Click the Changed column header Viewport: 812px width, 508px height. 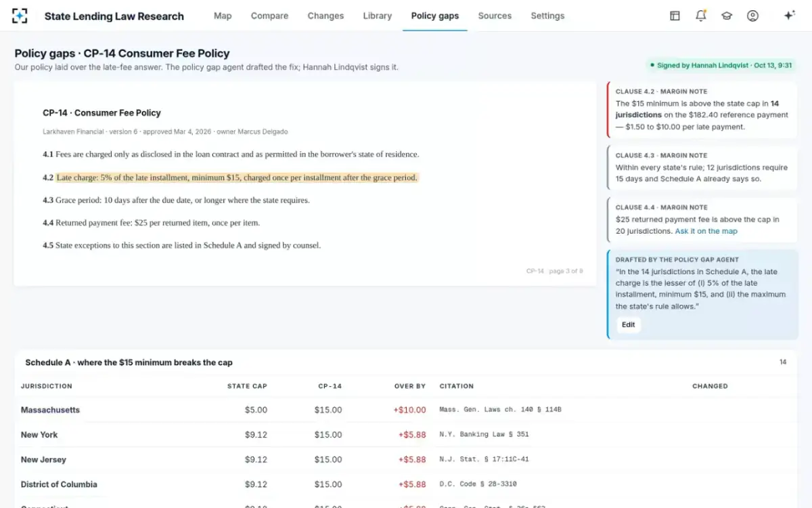coord(710,386)
